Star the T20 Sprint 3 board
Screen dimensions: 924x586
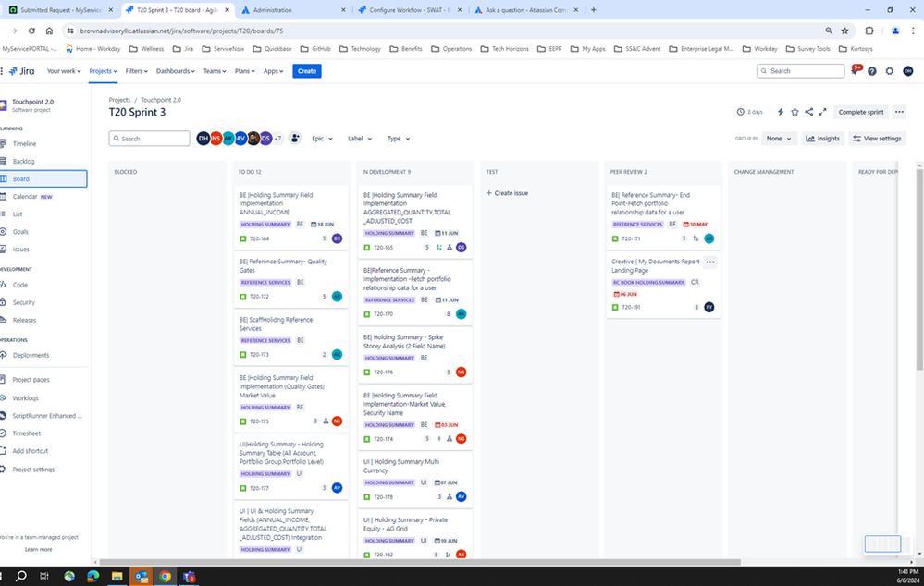(795, 112)
